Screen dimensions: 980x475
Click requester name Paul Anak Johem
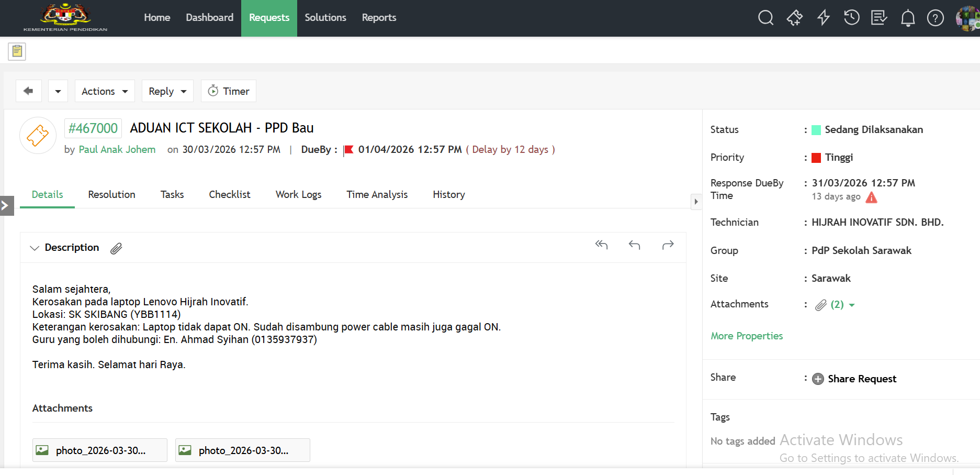click(x=117, y=149)
